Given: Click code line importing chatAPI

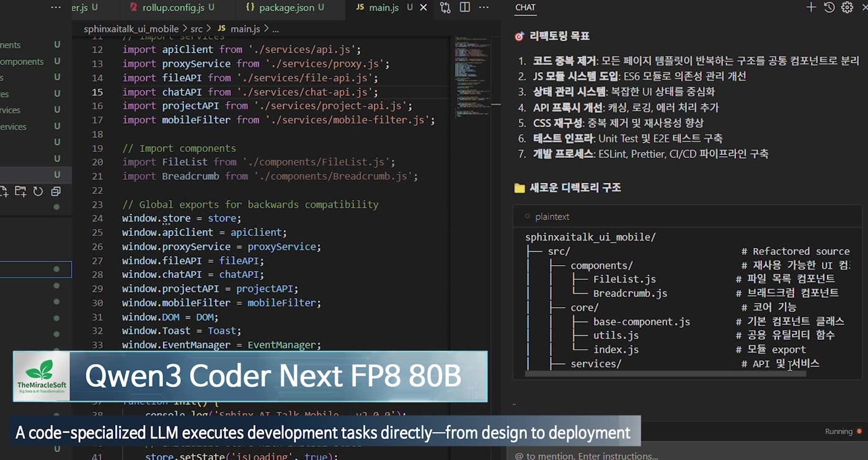Looking at the screenshot, I should point(250,92).
